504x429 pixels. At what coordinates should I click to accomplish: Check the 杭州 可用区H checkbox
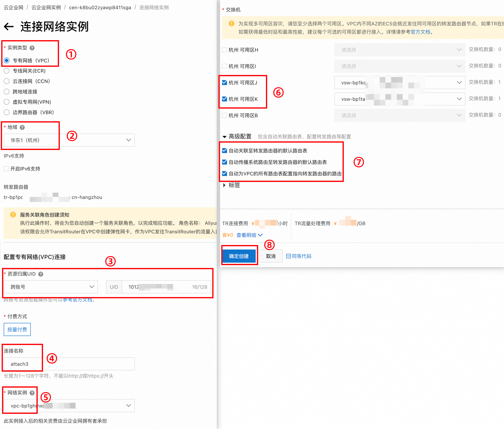(225, 50)
